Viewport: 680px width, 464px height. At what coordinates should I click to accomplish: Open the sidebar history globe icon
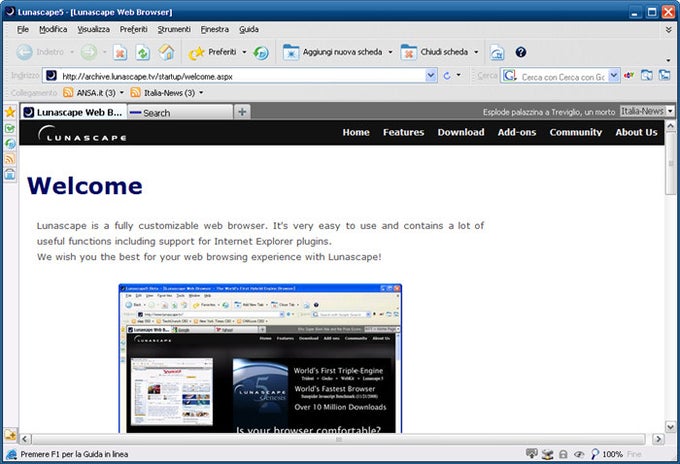(x=10, y=144)
